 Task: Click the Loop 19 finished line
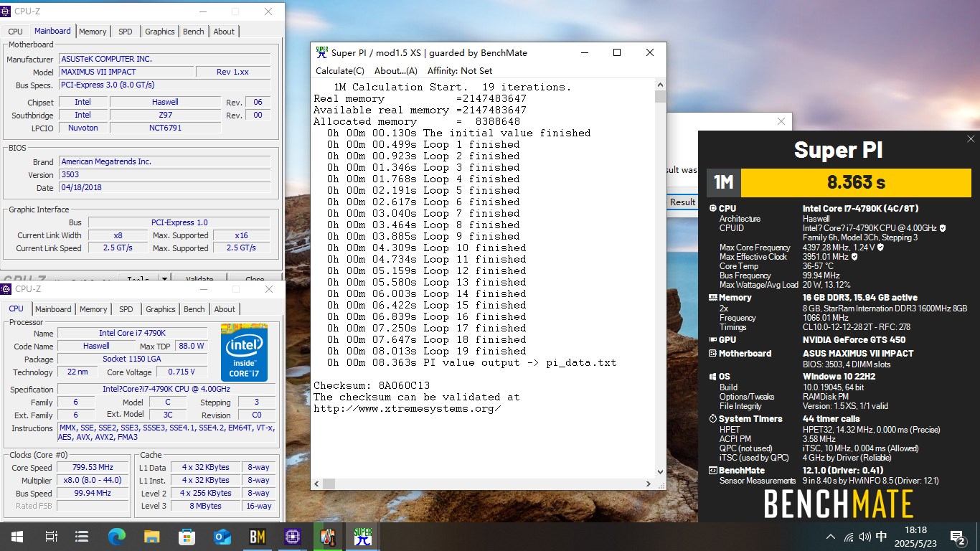click(427, 351)
